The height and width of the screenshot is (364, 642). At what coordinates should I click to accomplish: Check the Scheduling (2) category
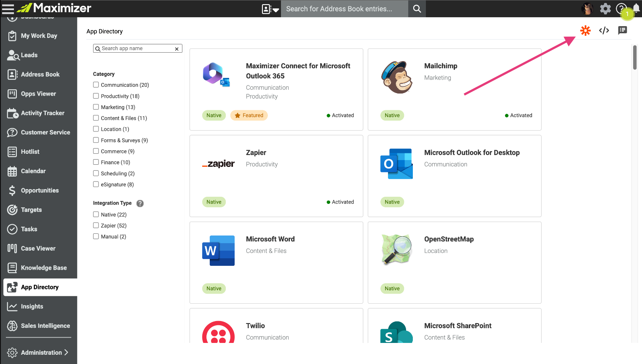[x=96, y=173]
